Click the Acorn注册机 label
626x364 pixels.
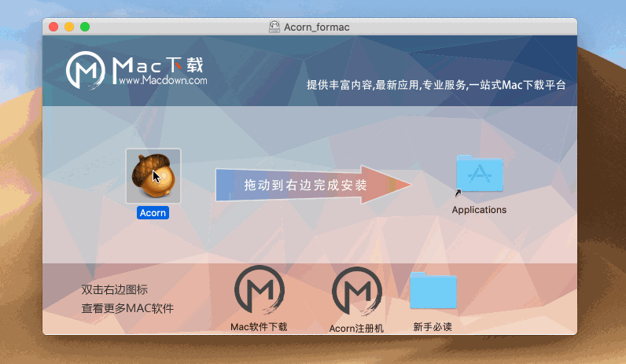click(x=356, y=329)
